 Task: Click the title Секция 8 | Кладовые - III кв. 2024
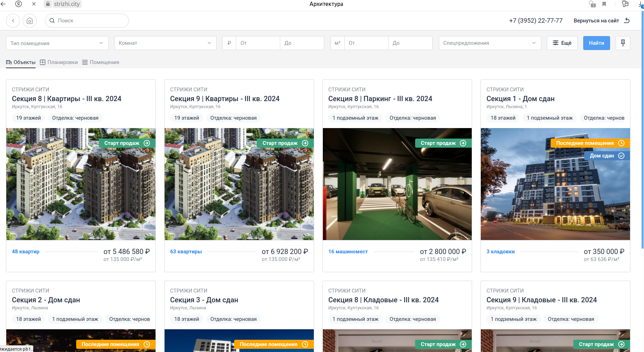coord(383,300)
